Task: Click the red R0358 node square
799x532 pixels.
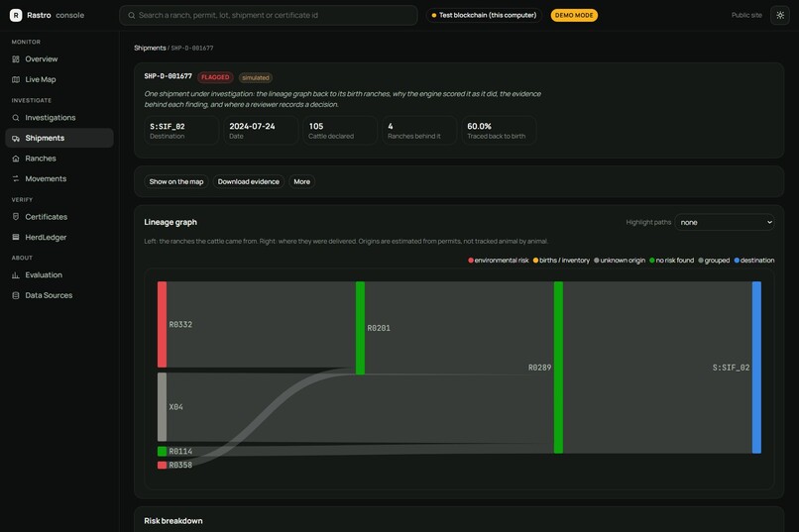Action: [162, 465]
